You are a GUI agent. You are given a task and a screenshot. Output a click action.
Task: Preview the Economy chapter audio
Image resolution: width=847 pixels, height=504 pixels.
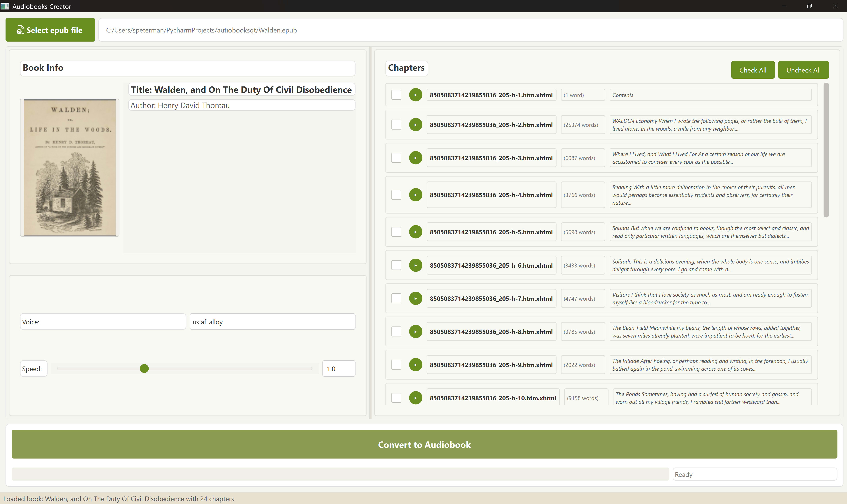point(415,124)
